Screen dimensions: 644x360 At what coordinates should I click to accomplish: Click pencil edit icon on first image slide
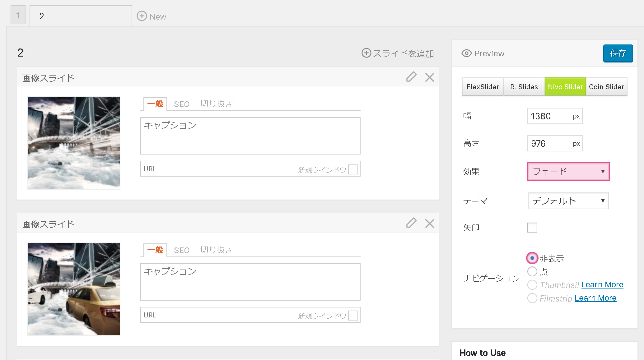click(411, 77)
